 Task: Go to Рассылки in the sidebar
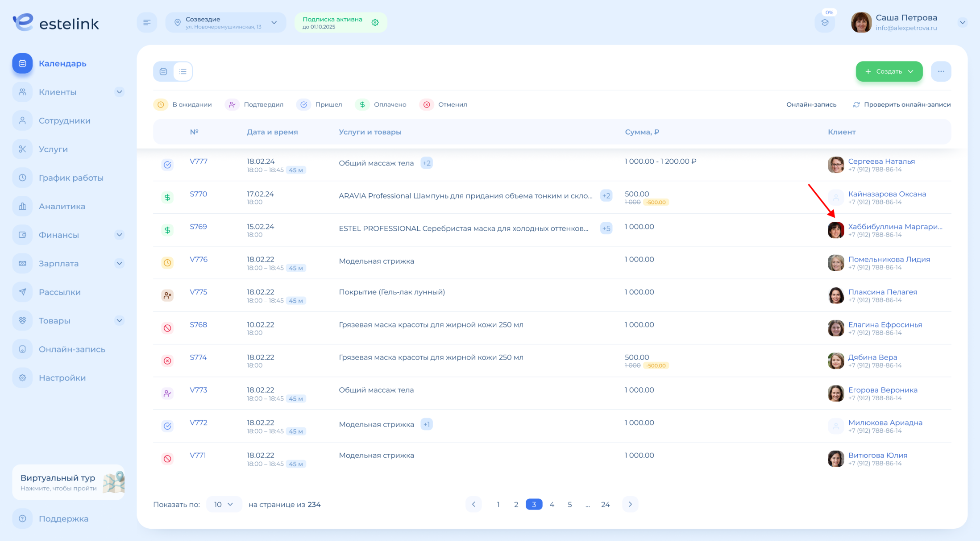tap(59, 292)
